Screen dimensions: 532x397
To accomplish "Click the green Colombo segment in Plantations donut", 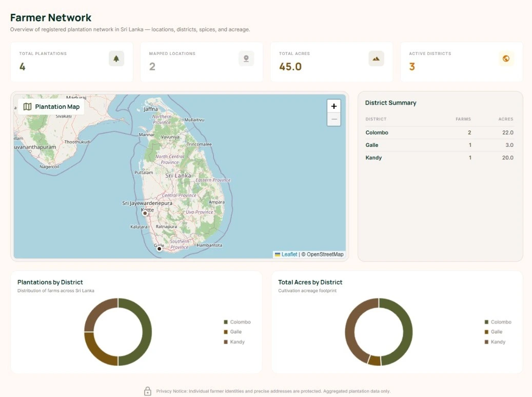I will 147,332.
